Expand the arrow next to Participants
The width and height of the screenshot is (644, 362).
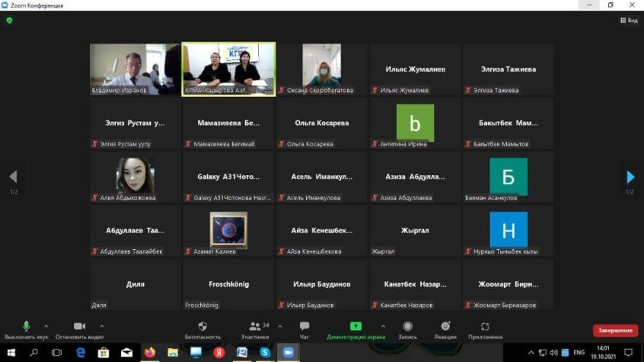pos(279,326)
